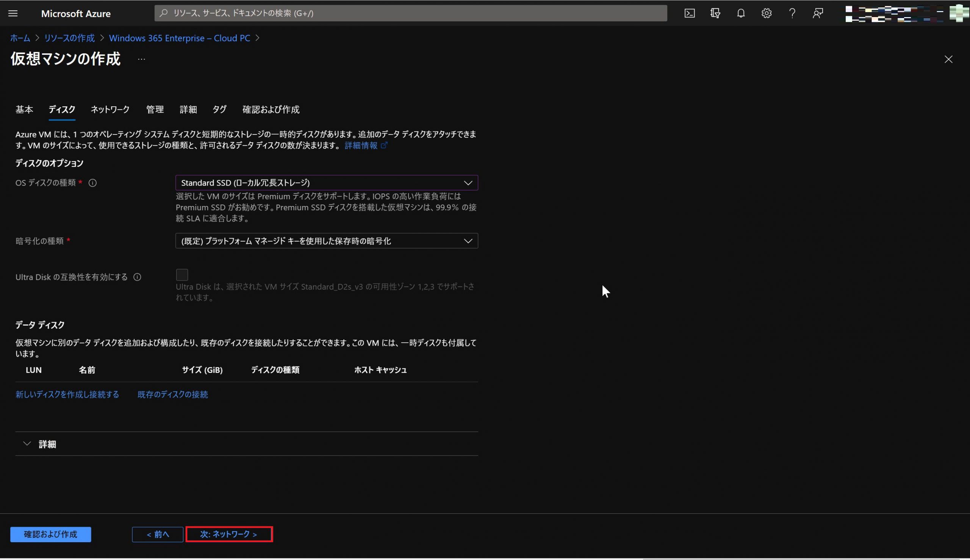Click the cloud shell terminal icon
This screenshot has height=560, width=970.
[690, 13]
